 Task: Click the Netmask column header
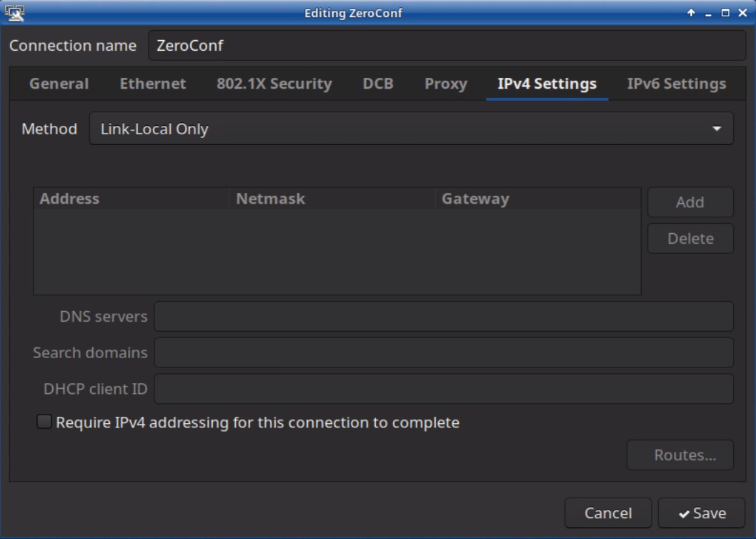tap(270, 199)
